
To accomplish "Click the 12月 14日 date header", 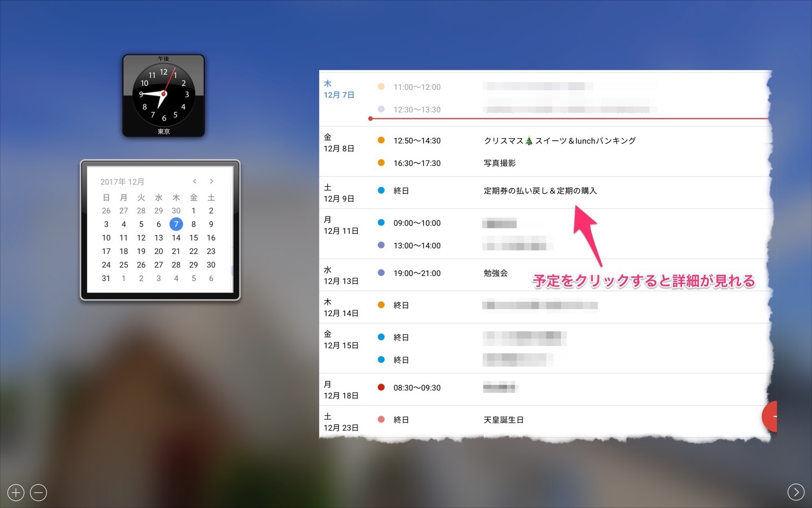I will pos(341,313).
